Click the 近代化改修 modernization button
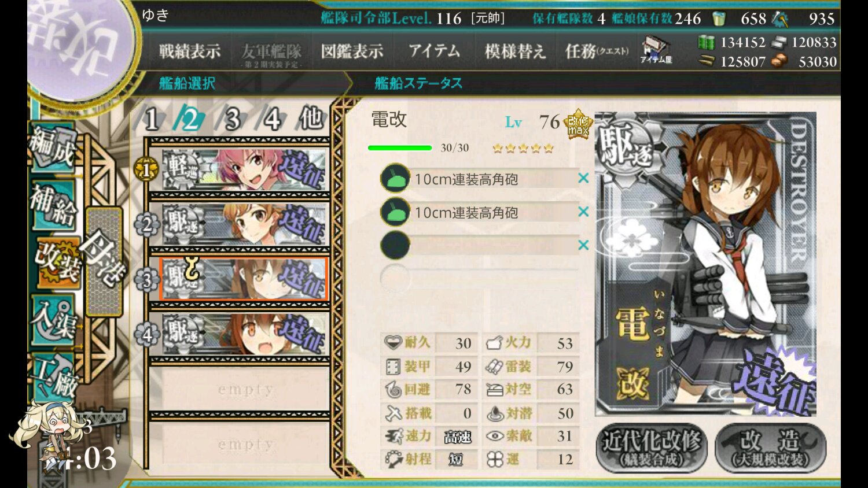868x488 pixels. pos(652,448)
